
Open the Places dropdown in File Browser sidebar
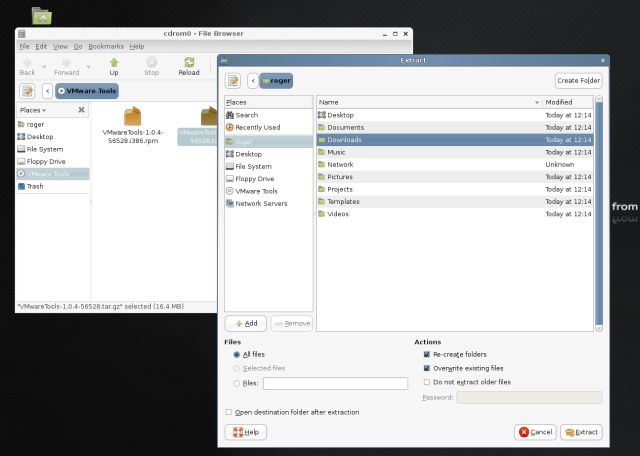pyautogui.click(x=33, y=110)
